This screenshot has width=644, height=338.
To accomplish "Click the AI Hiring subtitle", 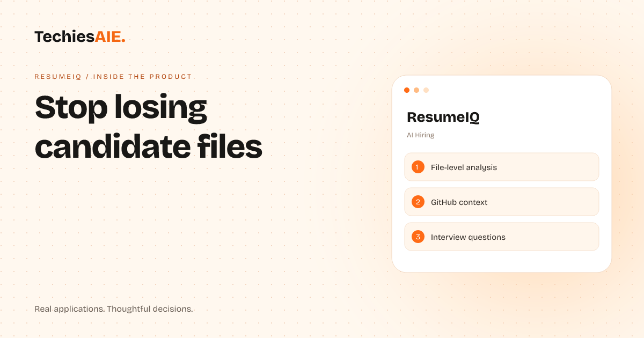I will click(x=421, y=135).
